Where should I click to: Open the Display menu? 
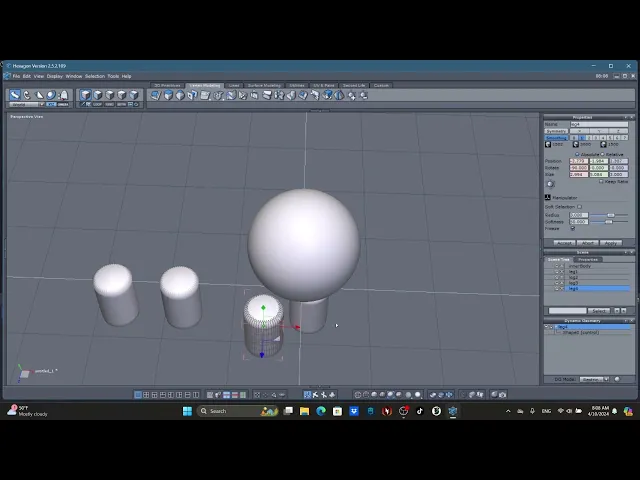[54, 76]
